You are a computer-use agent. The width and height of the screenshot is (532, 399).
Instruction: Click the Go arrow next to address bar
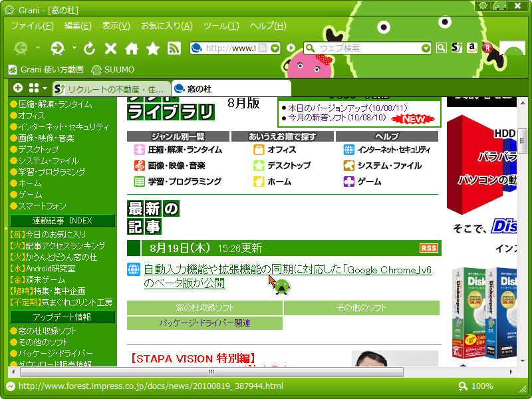(291, 48)
